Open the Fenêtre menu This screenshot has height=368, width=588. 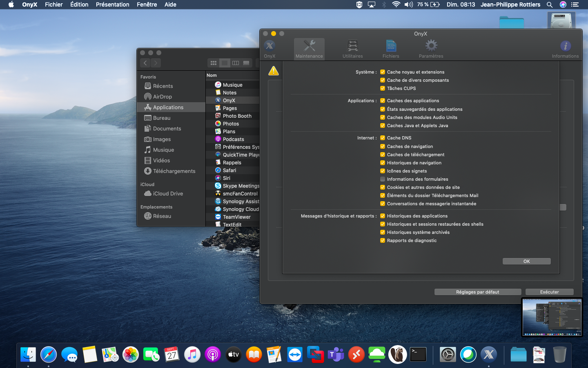(147, 4)
